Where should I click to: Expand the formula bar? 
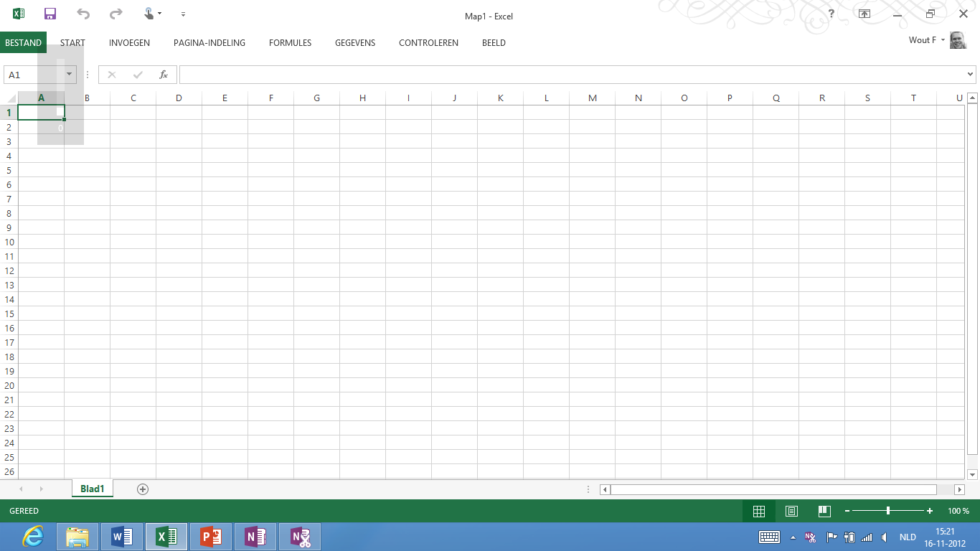[971, 74]
